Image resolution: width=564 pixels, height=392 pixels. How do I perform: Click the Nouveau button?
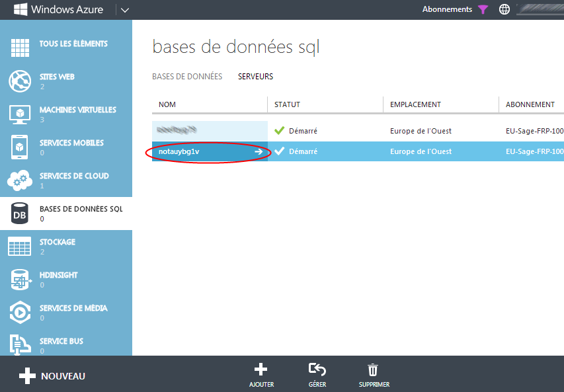click(52, 376)
